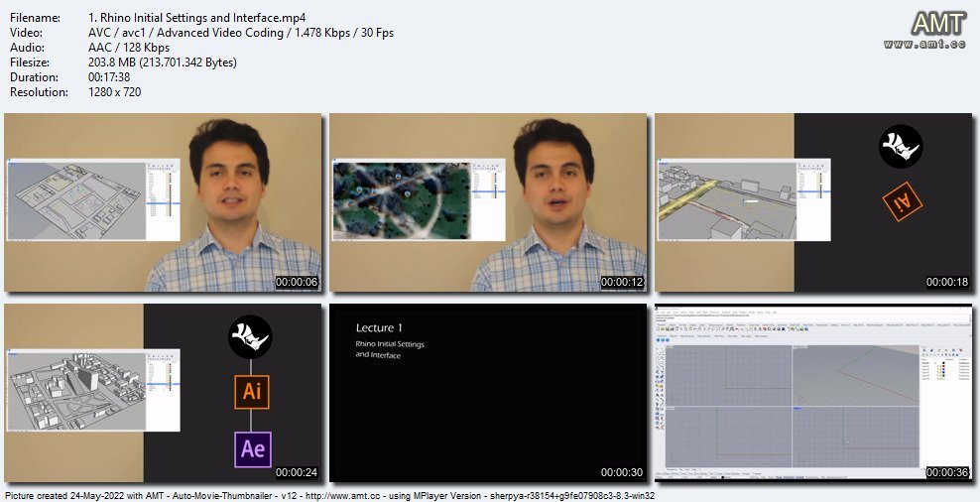The image size is (980, 502).
Task: Click the 00:00:36 timestamp label
Action: [947, 472]
